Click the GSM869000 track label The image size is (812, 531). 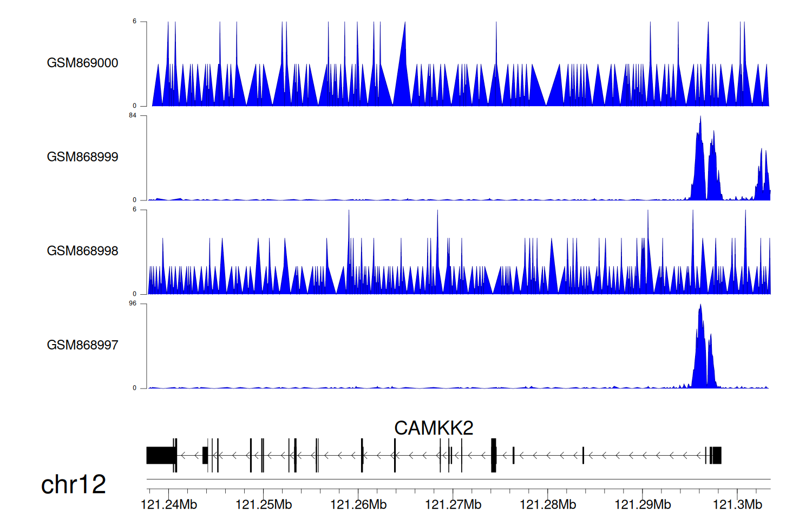(x=82, y=63)
